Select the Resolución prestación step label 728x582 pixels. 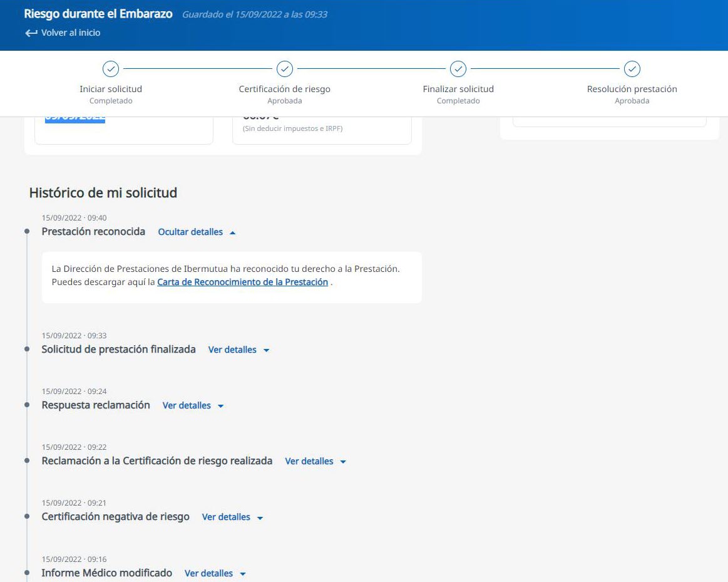pos(632,89)
